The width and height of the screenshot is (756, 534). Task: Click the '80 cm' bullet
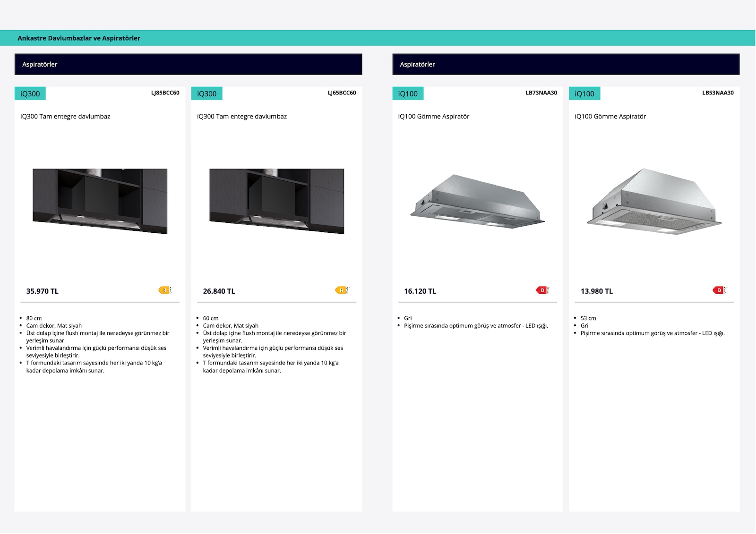tap(34, 318)
